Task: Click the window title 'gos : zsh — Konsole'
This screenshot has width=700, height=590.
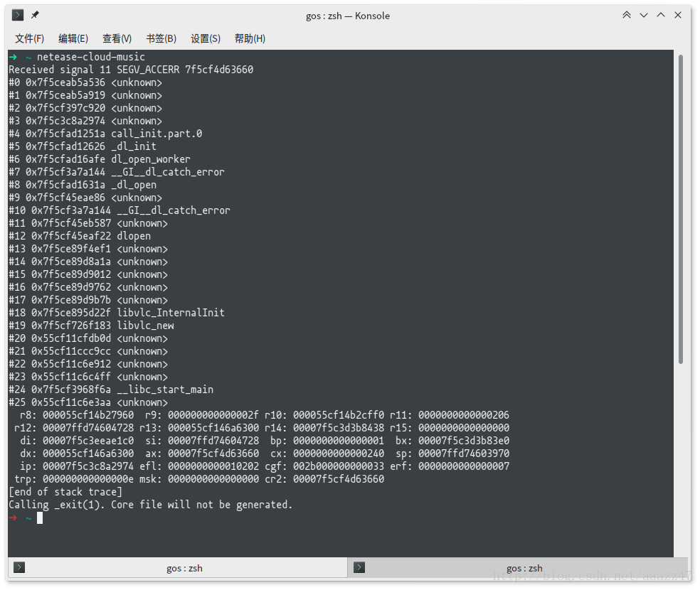Action: tap(348, 16)
